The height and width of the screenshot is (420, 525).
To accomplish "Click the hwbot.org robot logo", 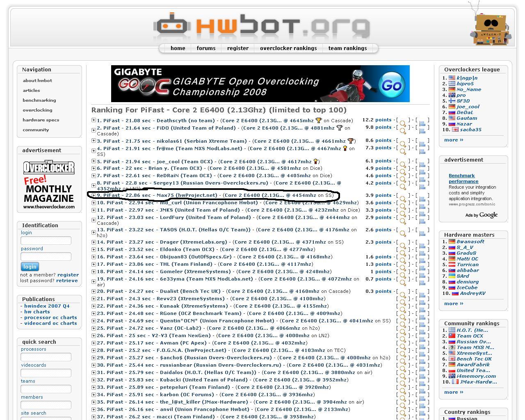I will pyautogui.click(x=262, y=26).
